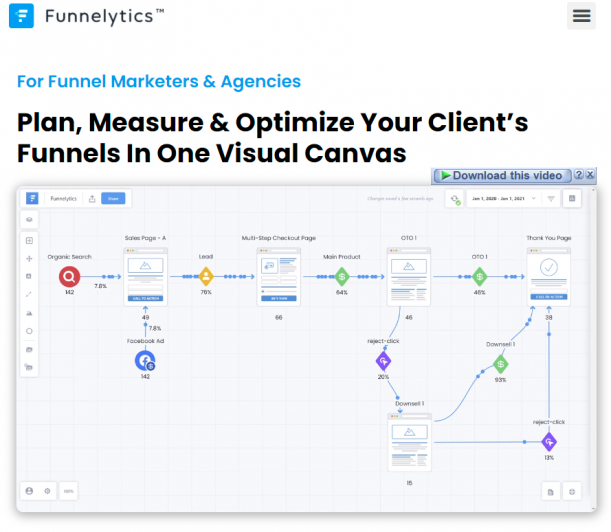Select the circle shape tool
This screenshot has width=611, height=532.
[x=29, y=331]
